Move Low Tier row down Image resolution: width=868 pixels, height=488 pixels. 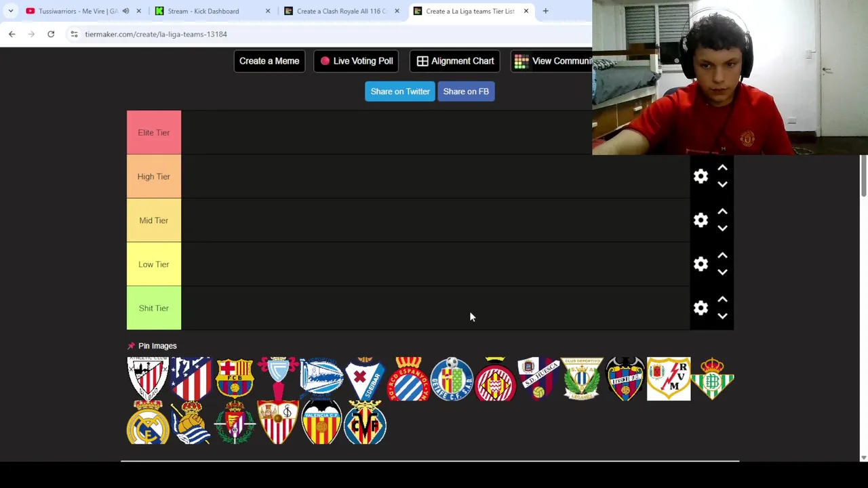tap(722, 272)
